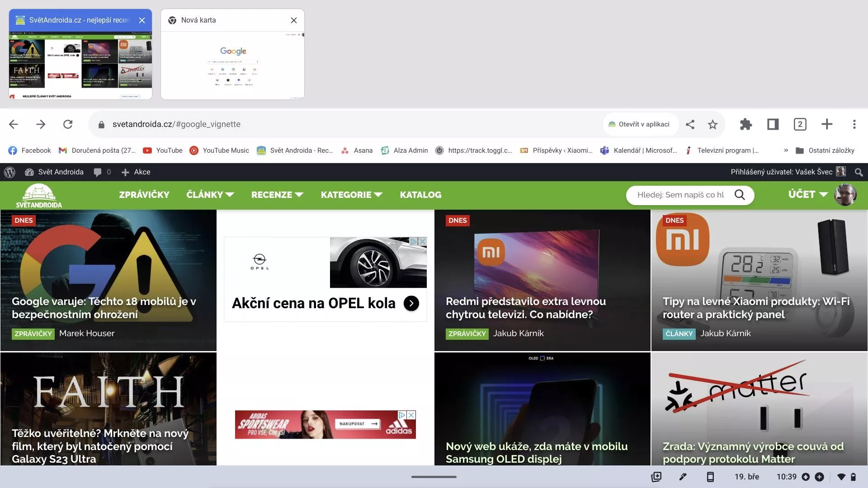Expand the KATEGORIE dropdown menu

(x=351, y=195)
